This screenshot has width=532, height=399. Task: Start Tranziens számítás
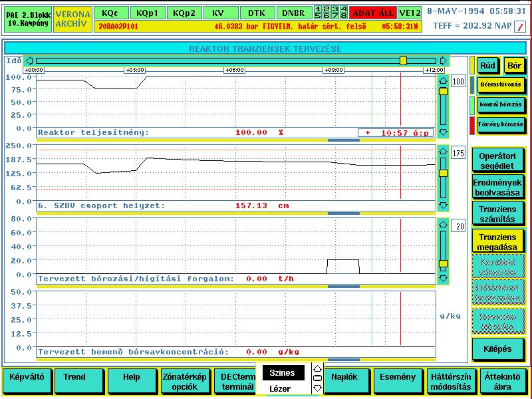[x=497, y=214]
